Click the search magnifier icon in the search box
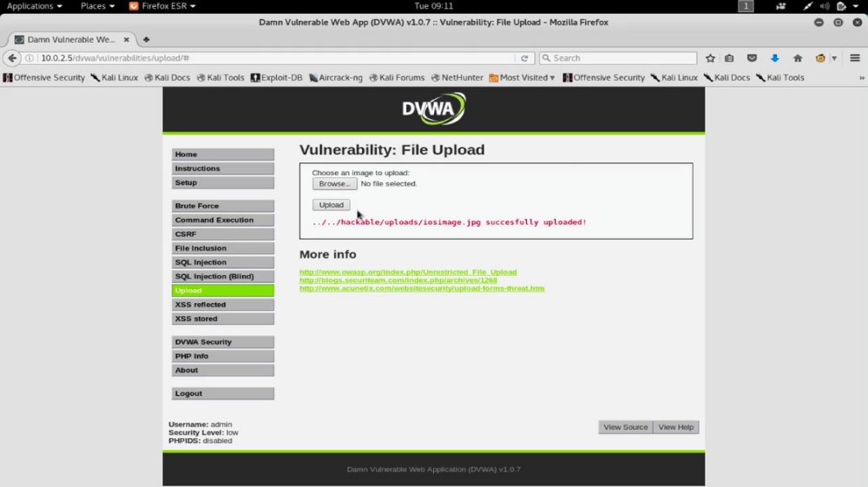The height and width of the screenshot is (487, 868). [546, 58]
